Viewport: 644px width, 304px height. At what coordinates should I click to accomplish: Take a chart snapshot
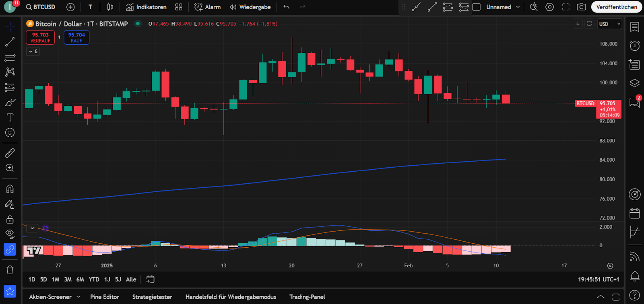[581, 7]
